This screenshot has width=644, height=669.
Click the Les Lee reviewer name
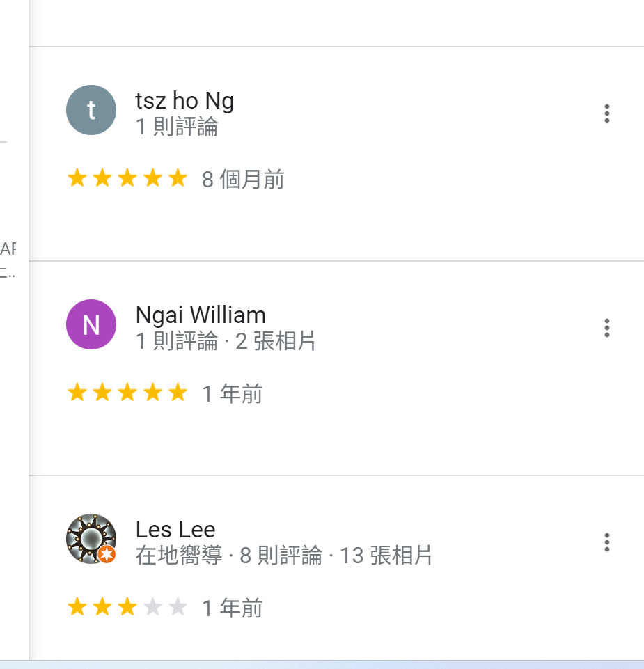pos(175,530)
